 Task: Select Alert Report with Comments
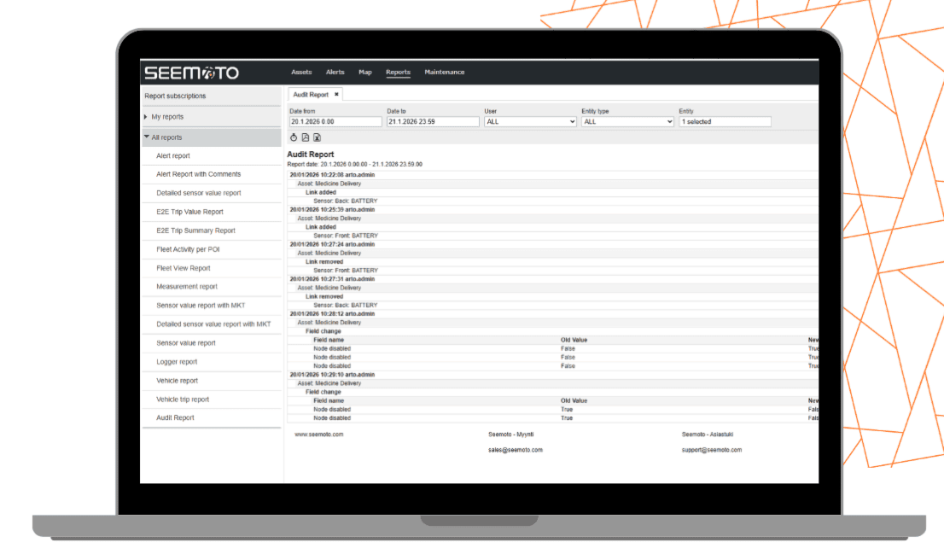(x=198, y=174)
